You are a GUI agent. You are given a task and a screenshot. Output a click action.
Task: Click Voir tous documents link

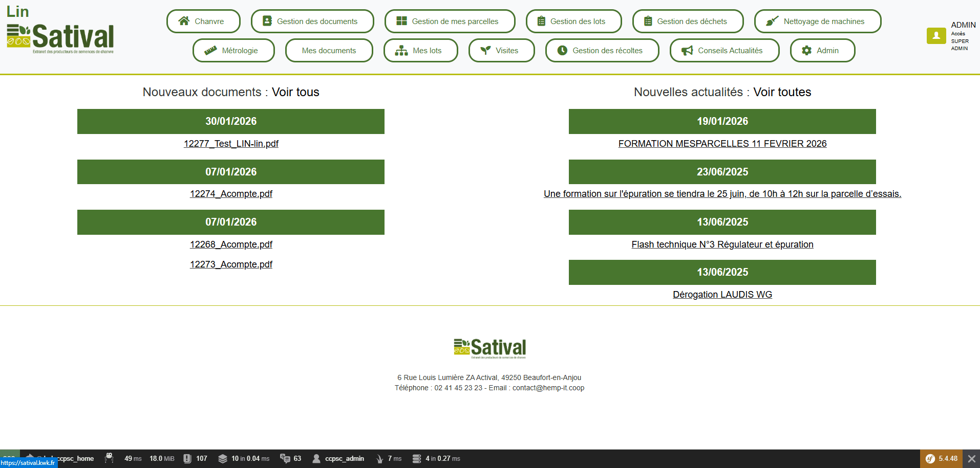pos(295,92)
